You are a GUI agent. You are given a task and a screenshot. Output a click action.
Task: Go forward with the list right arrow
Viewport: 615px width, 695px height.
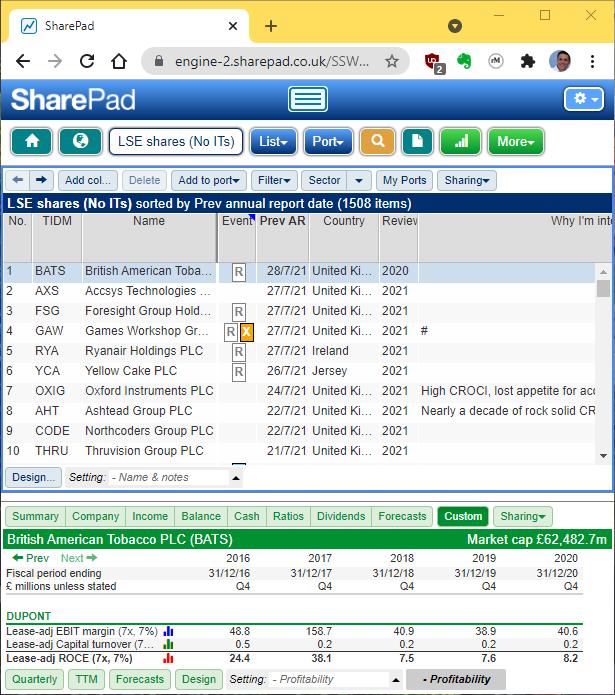click(x=41, y=180)
